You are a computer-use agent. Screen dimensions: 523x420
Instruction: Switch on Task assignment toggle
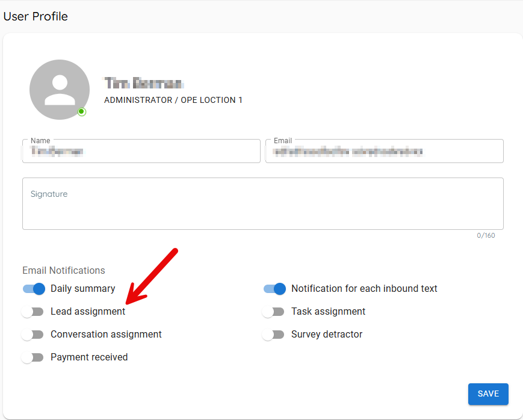point(273,312)
